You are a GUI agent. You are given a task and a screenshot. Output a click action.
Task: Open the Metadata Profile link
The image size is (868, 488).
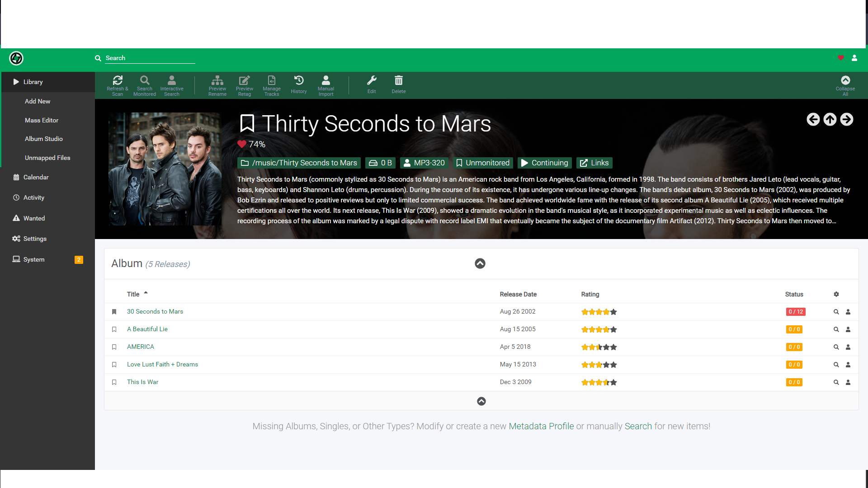point(541,426)
